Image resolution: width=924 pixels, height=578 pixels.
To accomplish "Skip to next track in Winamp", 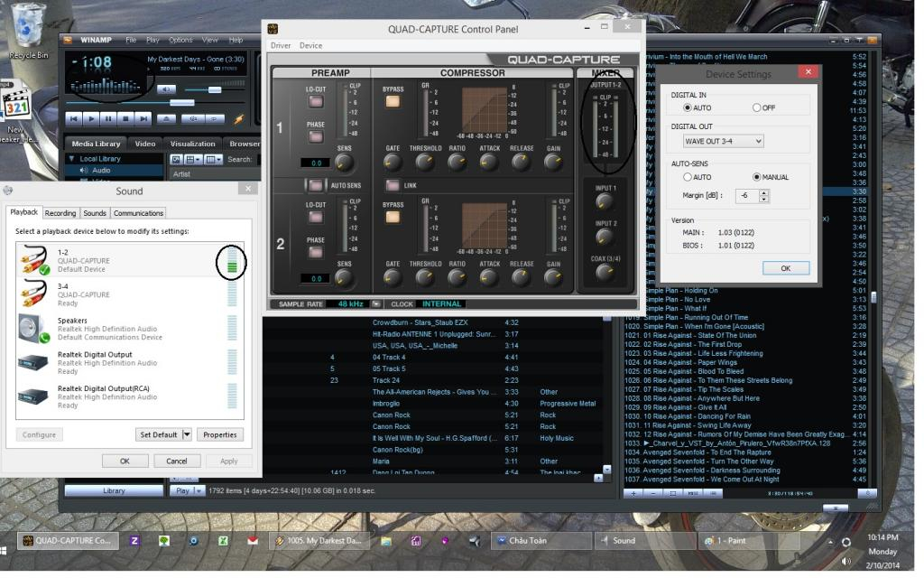I will pos(143,118).
